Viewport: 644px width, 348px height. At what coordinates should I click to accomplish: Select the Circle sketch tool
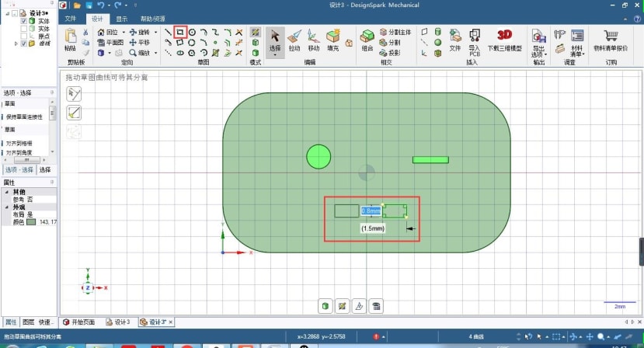pyautogui.click(x=192, y=32)
